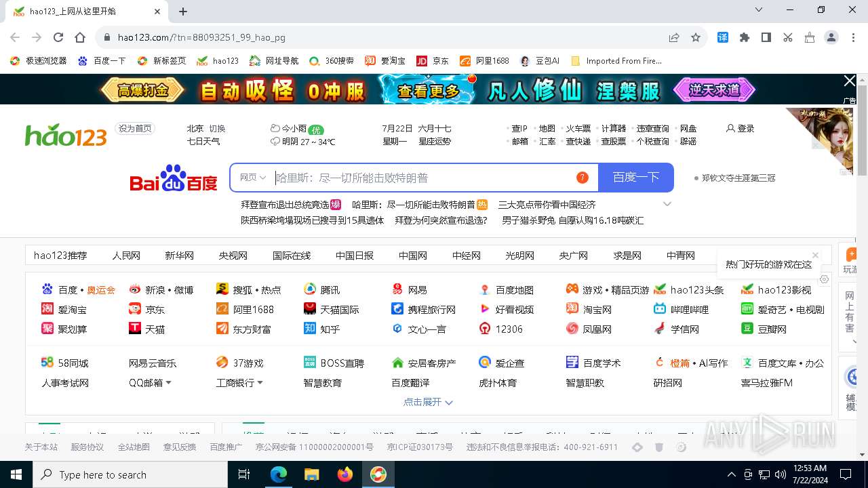The height and width of the screenshot is (488, 868).
Task: Select the 求是网 tab
Action: [627, 256]
